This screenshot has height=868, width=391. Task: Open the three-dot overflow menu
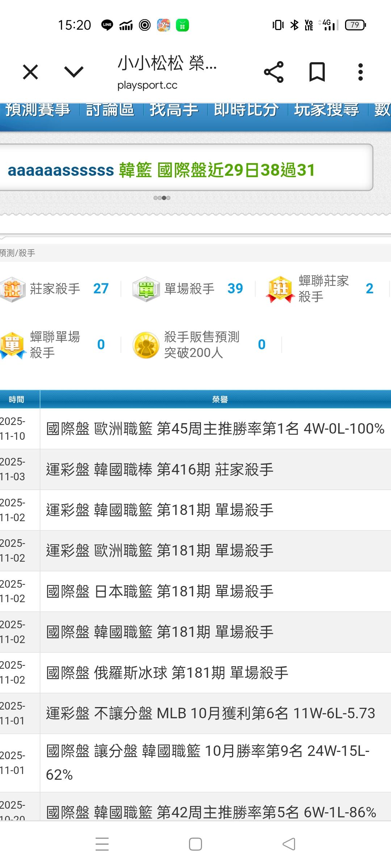pos(360,72)
